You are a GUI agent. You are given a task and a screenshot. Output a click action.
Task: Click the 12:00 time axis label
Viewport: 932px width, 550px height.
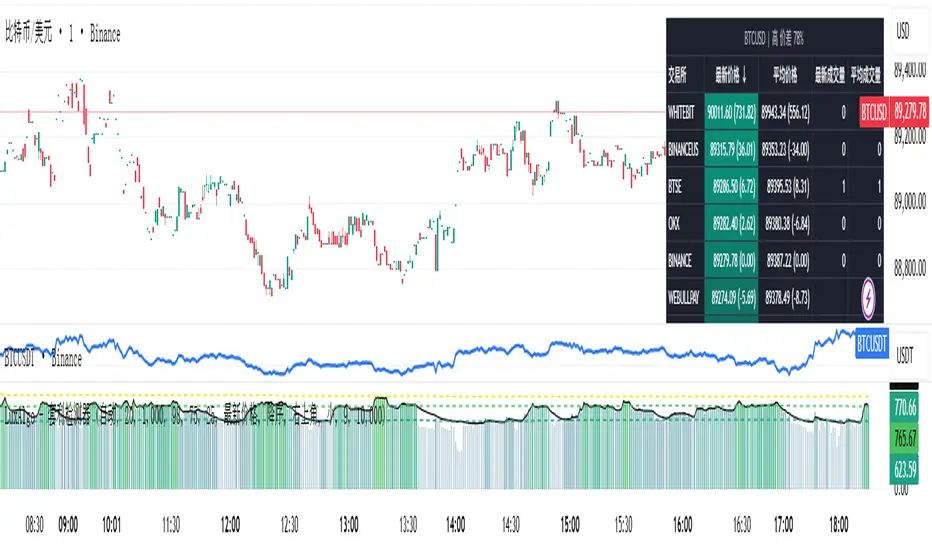click(231, 523)
